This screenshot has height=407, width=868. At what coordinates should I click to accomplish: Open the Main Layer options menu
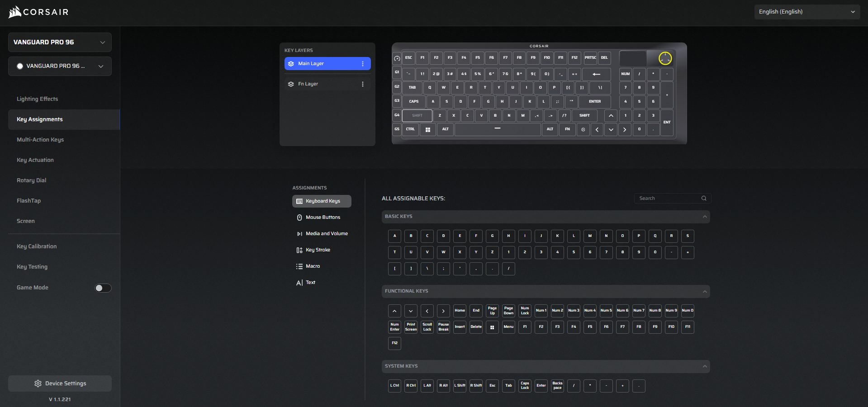363,64
